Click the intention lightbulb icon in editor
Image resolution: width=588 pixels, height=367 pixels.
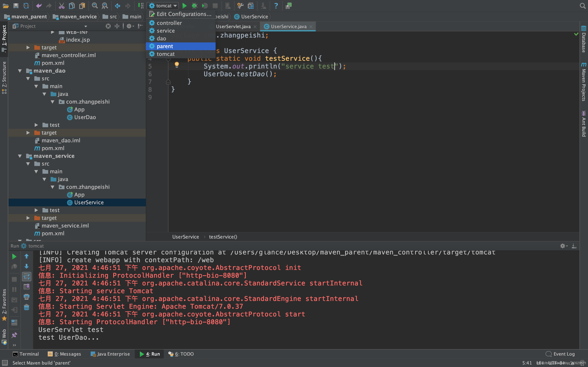click(177, 65)
